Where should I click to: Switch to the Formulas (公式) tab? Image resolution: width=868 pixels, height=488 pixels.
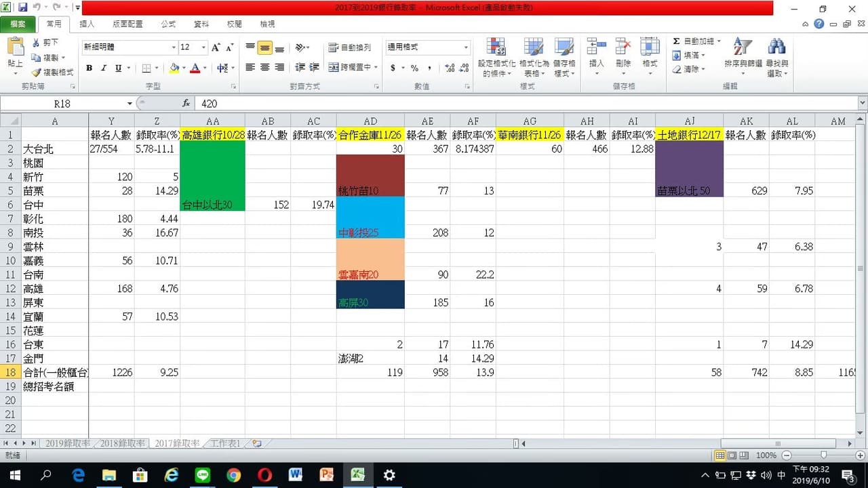point(168,24)
